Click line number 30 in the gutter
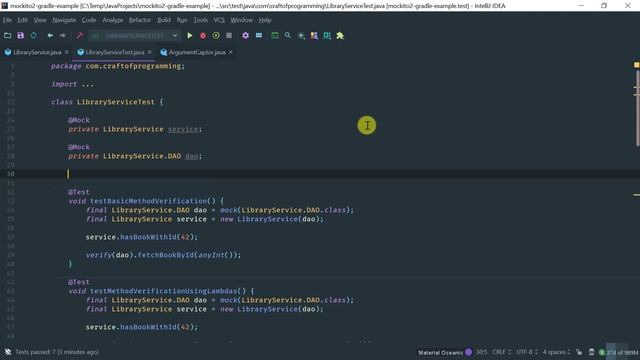The width and height of the screenshot is (640, 360). coord(11,174)
